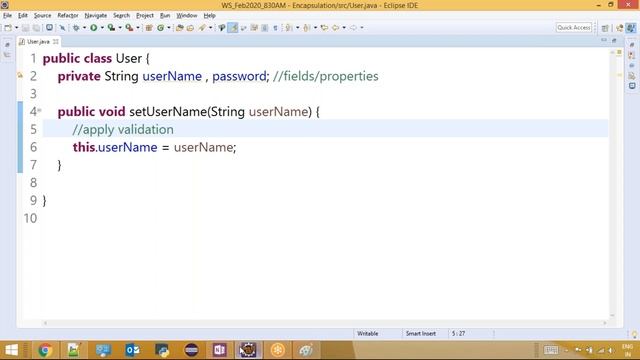This screenshot has height=360, width=640.
Task: Minimize the editor area
Action: click(604, 40)
